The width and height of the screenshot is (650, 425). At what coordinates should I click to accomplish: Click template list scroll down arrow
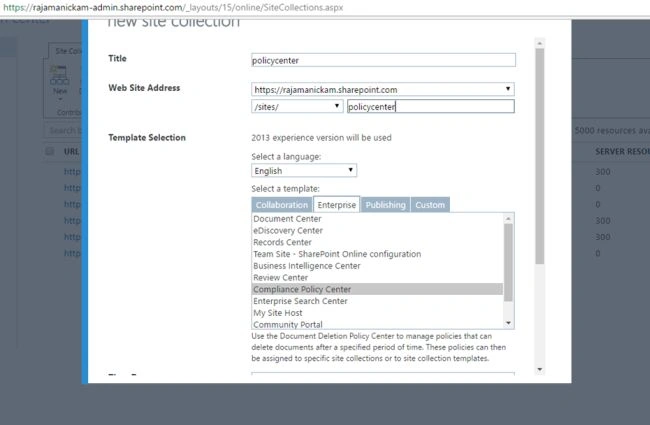click(508, 323)
